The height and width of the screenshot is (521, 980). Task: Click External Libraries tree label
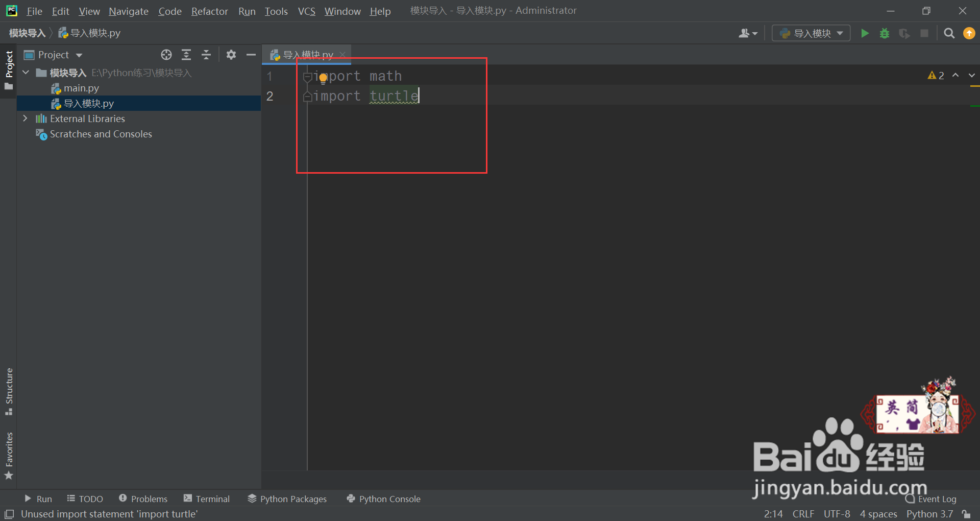coord(87,119)
